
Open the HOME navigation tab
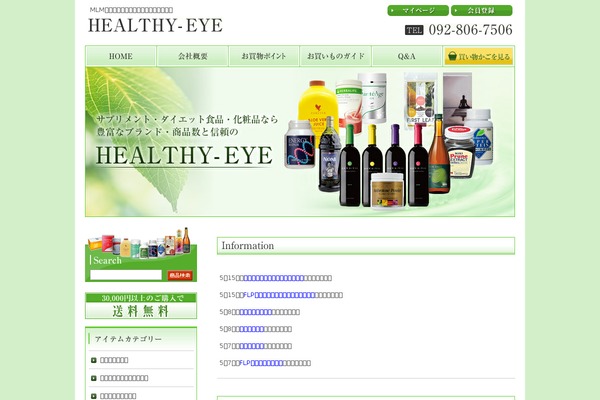[x=121, y=56]
